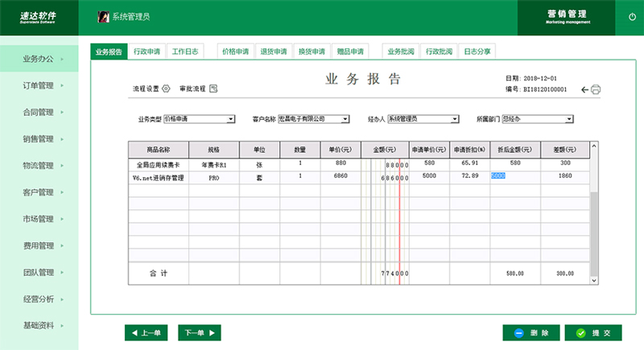Switch to 业务报告 tab
The width and height of the screenshot is (644, 350).
pos(109,51)
